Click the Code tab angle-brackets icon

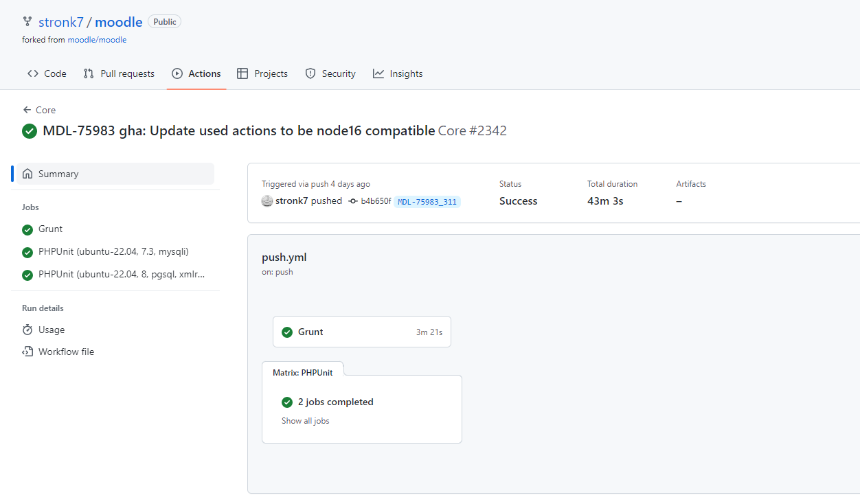(33, 73)
